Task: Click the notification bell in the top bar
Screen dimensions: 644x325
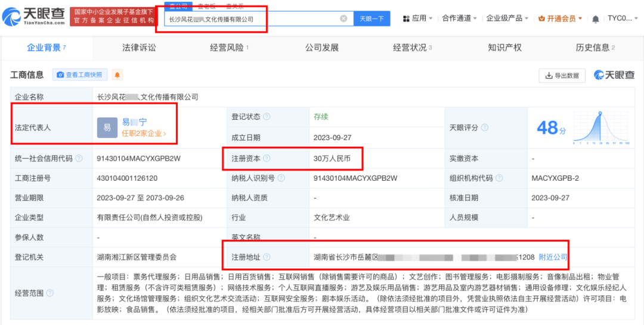Action: click(595, 18)
